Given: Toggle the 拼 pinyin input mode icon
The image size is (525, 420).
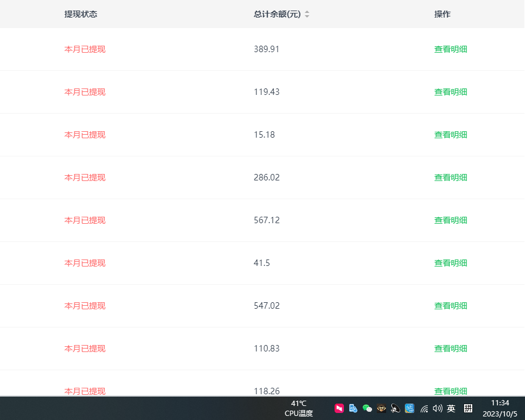Looking at the screenshot, I should (468, 408).
